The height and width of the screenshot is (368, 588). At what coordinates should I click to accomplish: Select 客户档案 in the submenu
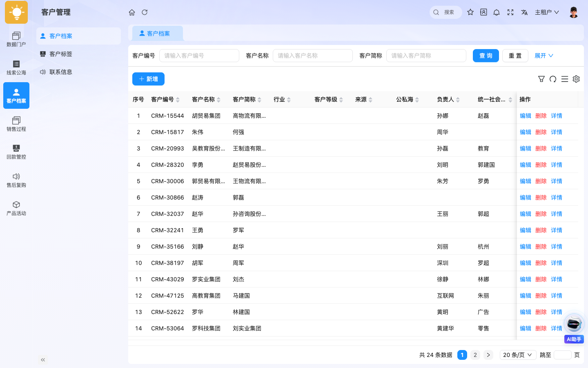78,36
